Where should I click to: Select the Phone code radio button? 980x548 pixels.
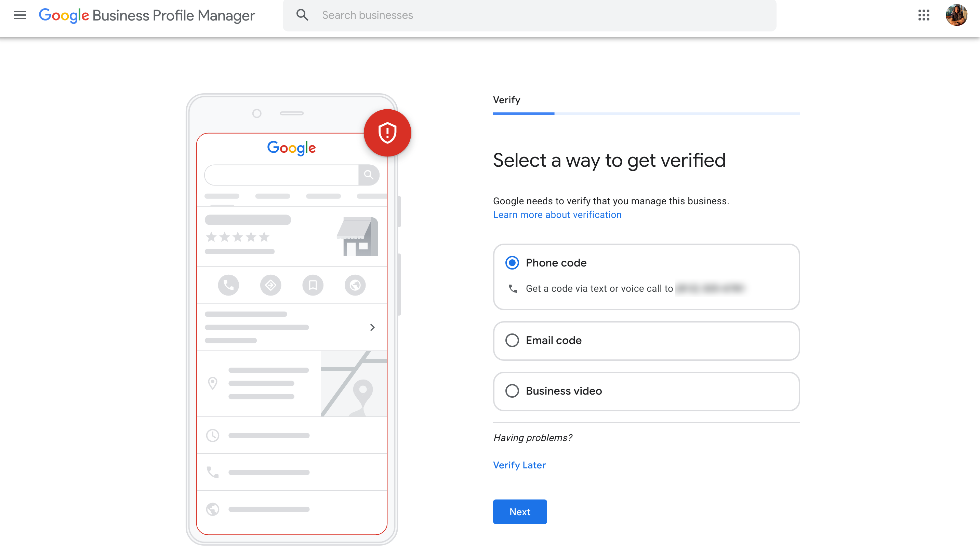coord(512,263)
